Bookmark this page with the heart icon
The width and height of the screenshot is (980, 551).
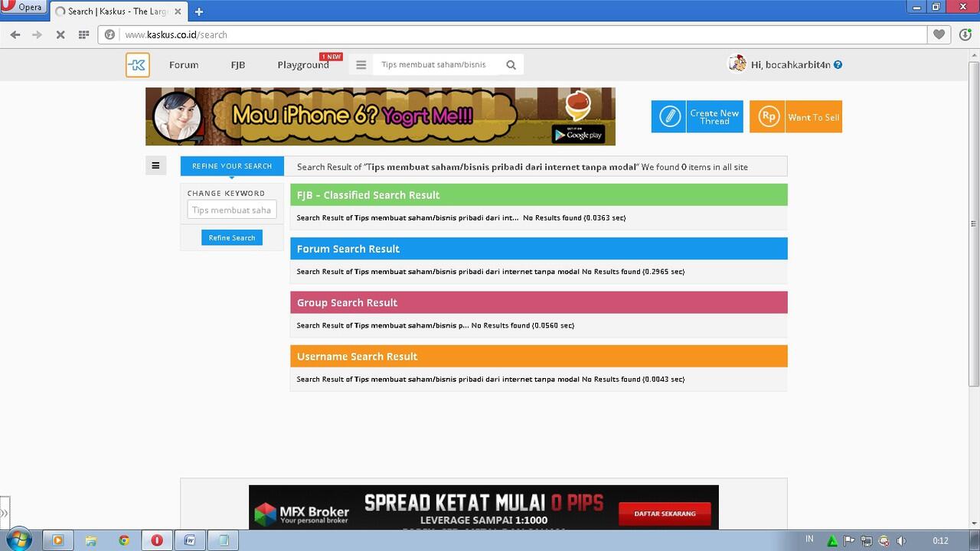coord(939,34)
